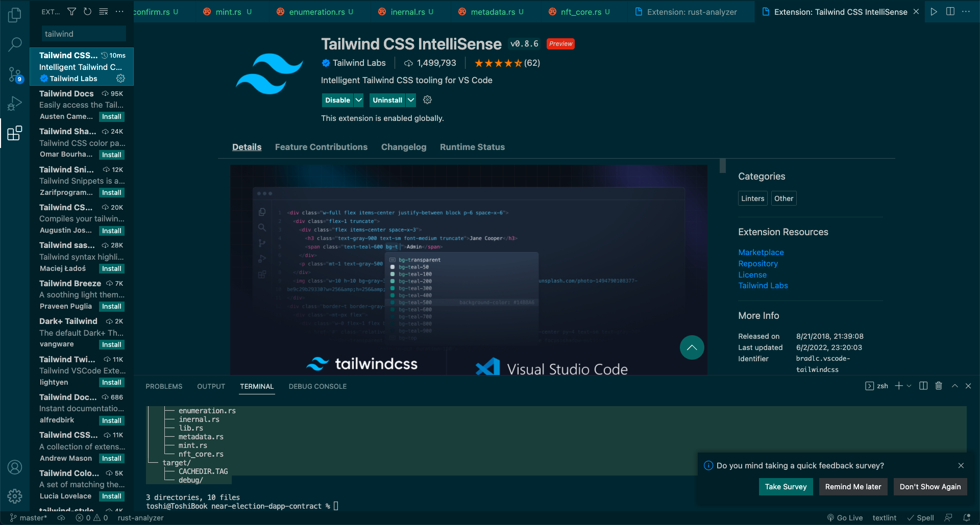Switch to the DEBUG CONSOLE tab

(317, 386)
